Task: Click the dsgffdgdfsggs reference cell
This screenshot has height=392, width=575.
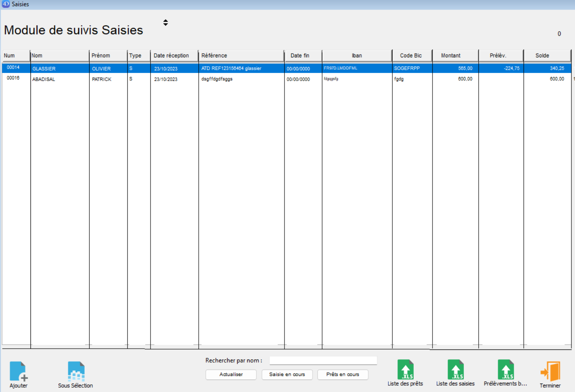Action: [217, 79]
